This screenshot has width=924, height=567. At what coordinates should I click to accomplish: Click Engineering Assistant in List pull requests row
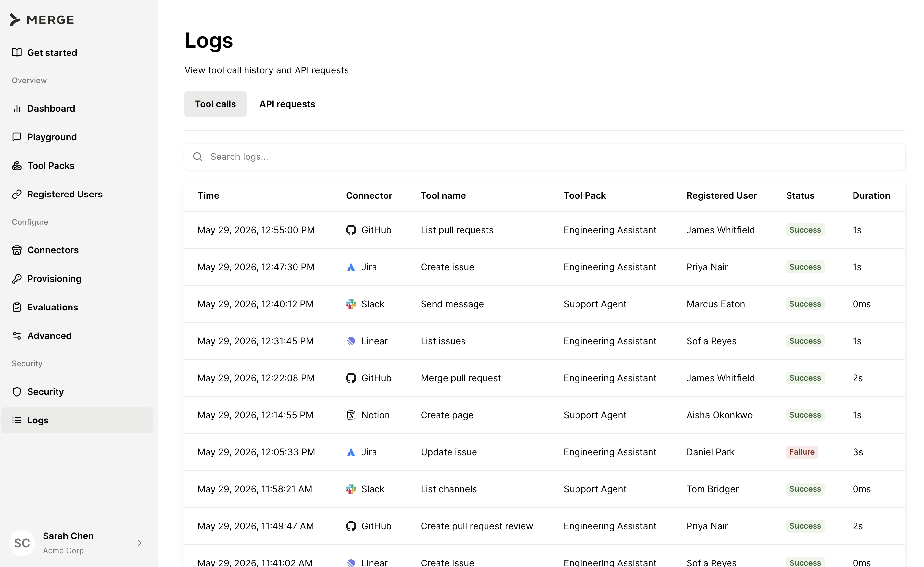tap(610, 230)
